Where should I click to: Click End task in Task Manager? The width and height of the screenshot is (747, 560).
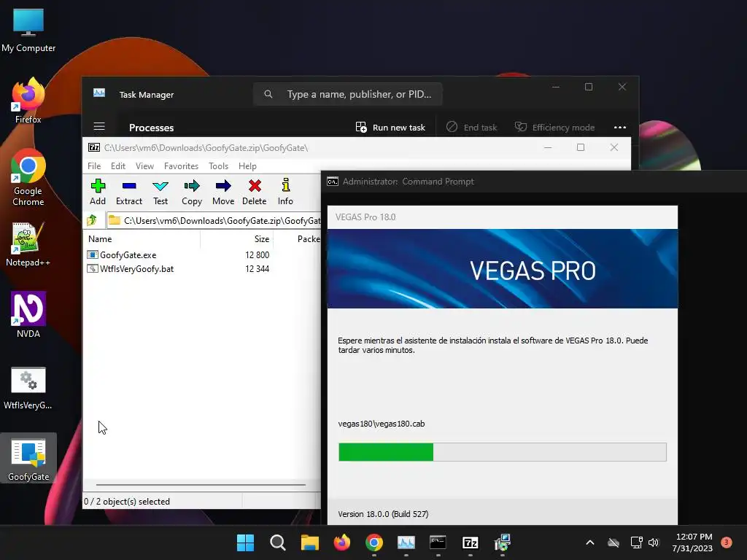(472, 128)
